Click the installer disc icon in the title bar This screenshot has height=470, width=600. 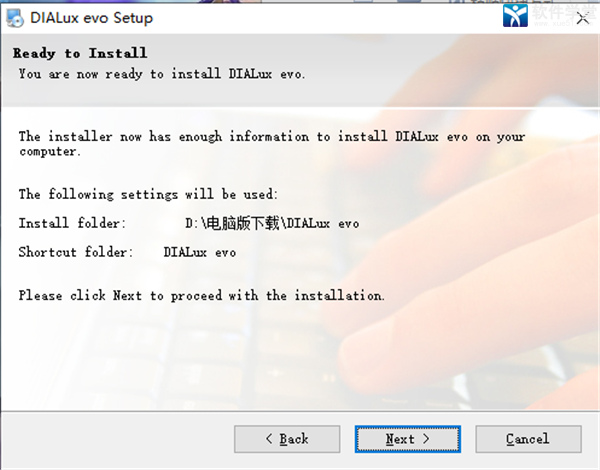point(15,18)
